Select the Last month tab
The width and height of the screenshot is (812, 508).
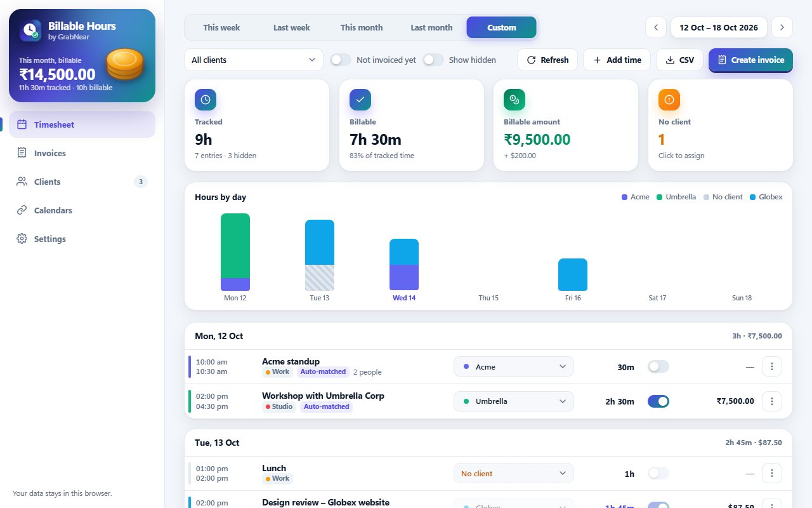pos(431,27)
